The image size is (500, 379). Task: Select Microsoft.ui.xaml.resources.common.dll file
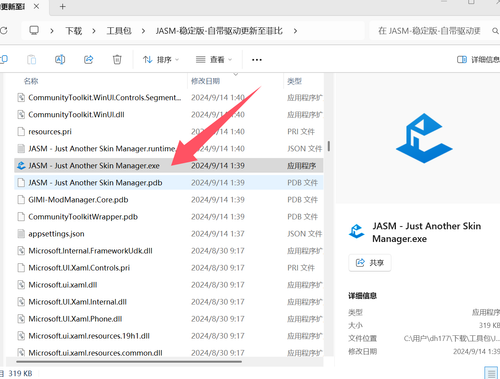[169, 352]
